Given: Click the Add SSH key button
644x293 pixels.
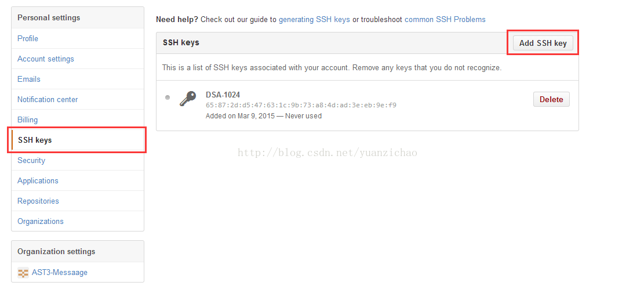Looking at the screenshot, I should [543, 43].
